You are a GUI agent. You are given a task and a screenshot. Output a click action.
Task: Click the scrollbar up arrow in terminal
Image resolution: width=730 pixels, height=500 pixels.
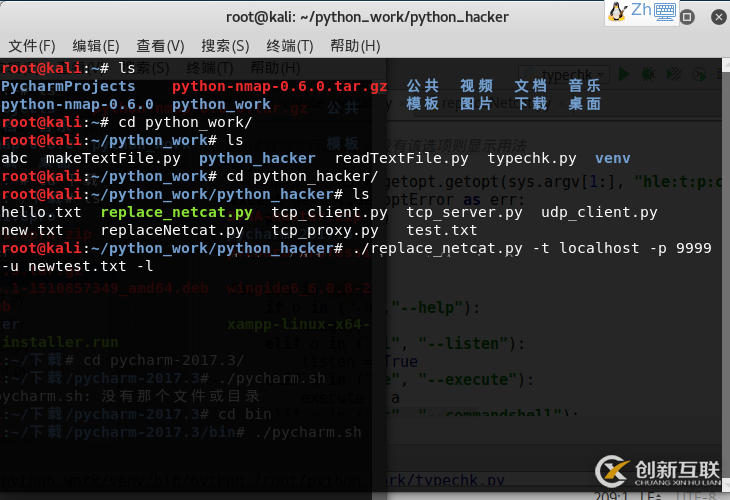coord(726,64)
